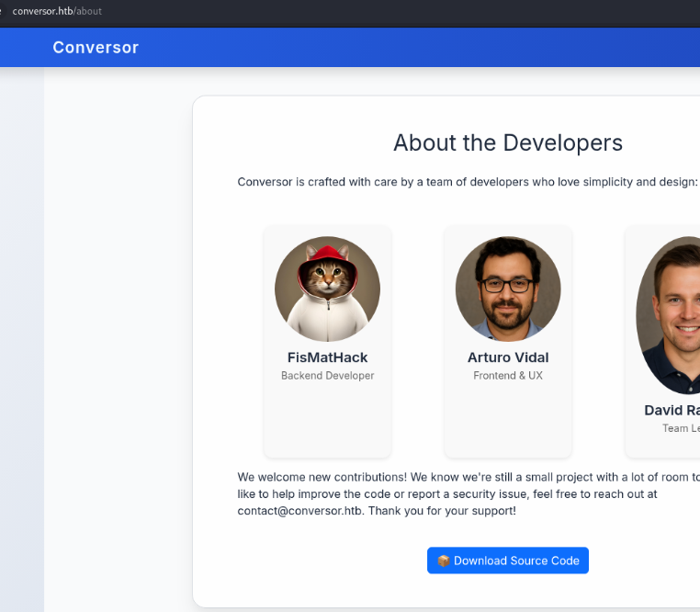Click the Conversor brand logo in navbar
Viewport: 700px width, 612px height.
click(x=96, y=48)
